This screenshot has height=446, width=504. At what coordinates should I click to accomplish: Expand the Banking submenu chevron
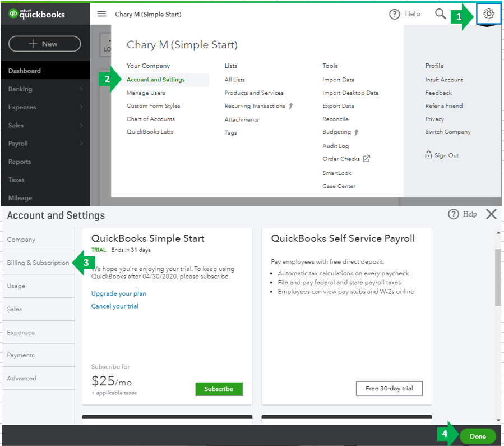click(x=81, y=89)
